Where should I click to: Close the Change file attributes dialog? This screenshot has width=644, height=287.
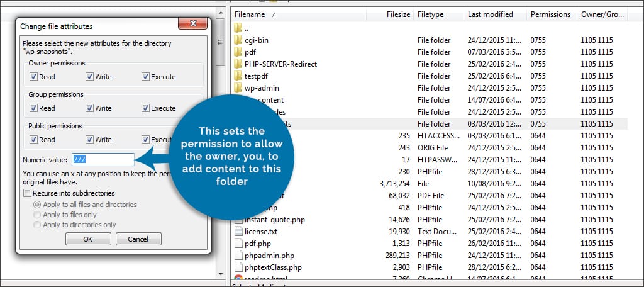tap(192, 23)
